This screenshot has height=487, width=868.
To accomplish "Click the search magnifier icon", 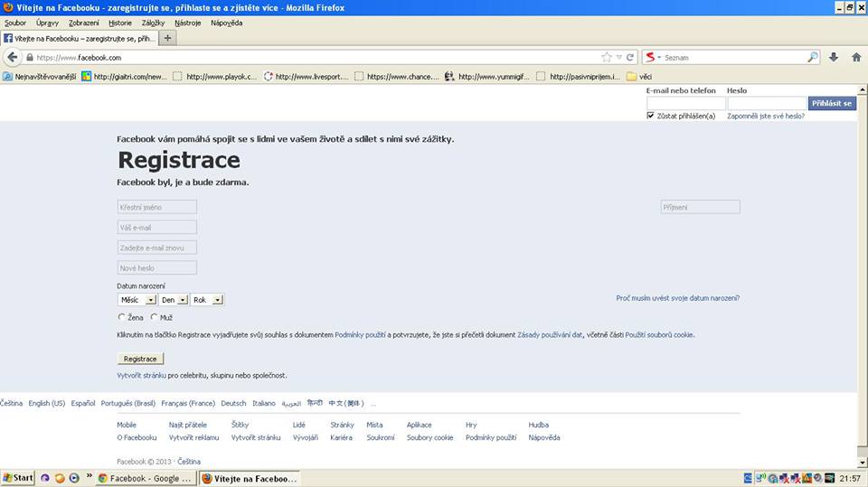I will pos(813,57).
